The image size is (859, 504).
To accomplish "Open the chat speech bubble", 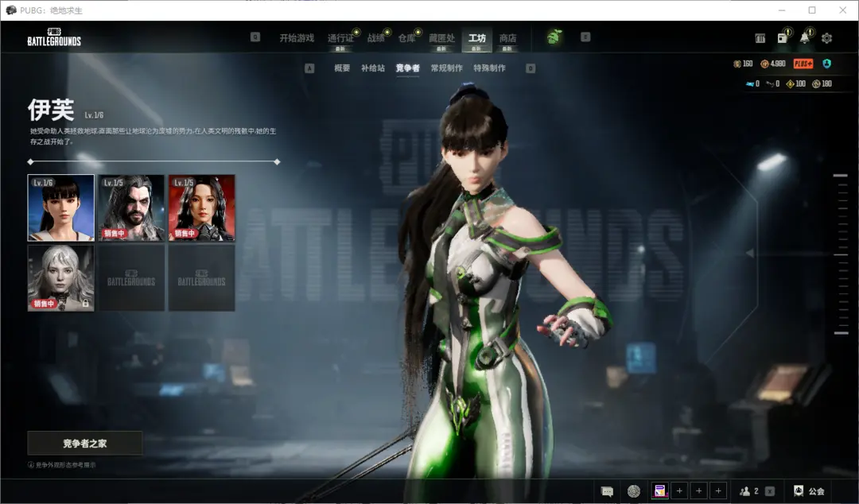I will [x=607, y=491].
